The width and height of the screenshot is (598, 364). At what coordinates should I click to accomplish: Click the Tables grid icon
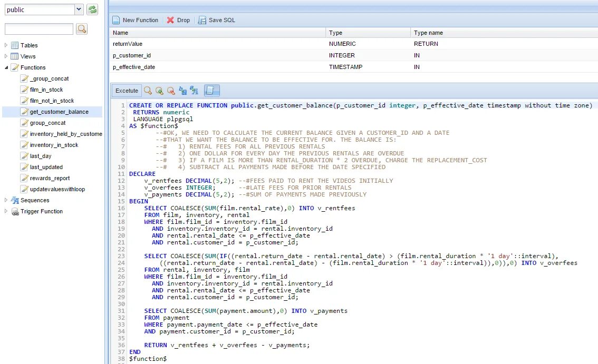pyautogui.click(x=15, y=45)
